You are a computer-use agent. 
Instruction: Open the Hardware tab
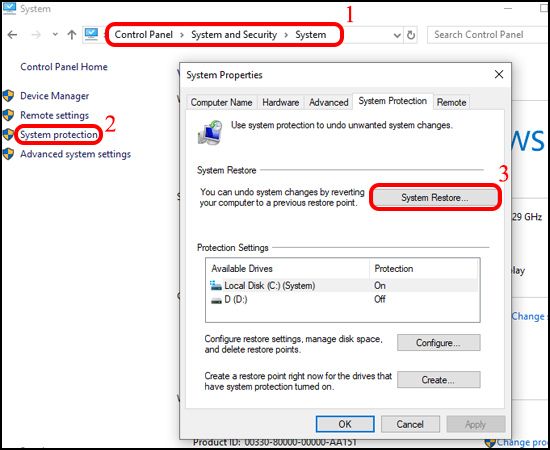pos(281,102)
